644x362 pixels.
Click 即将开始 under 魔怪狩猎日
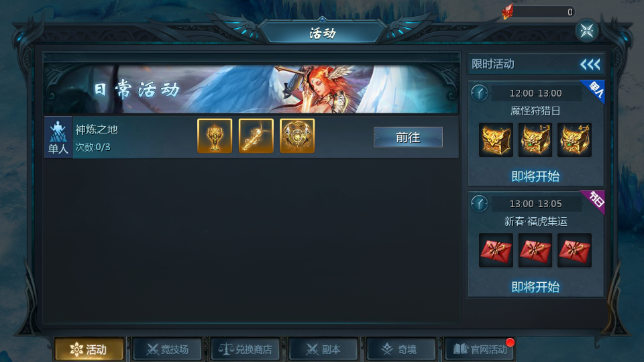tap(535, 176)
